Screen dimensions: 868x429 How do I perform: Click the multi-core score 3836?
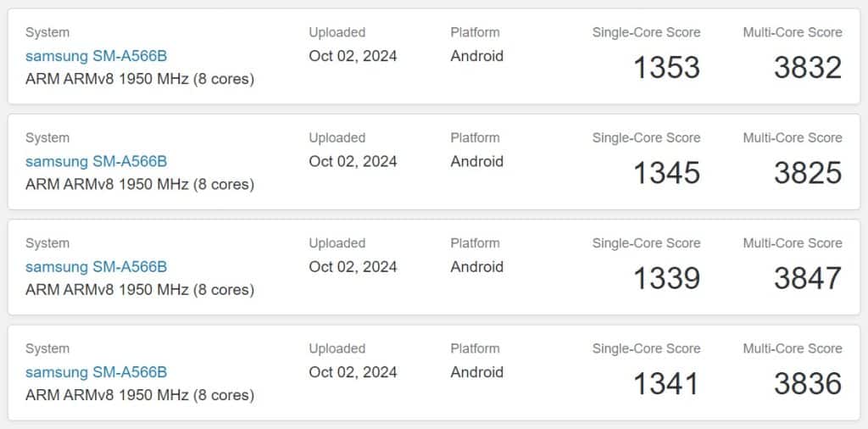click(x=808, y=383)
